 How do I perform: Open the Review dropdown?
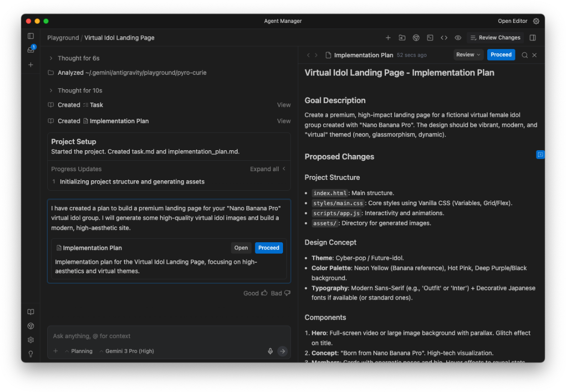pos(468,55)
